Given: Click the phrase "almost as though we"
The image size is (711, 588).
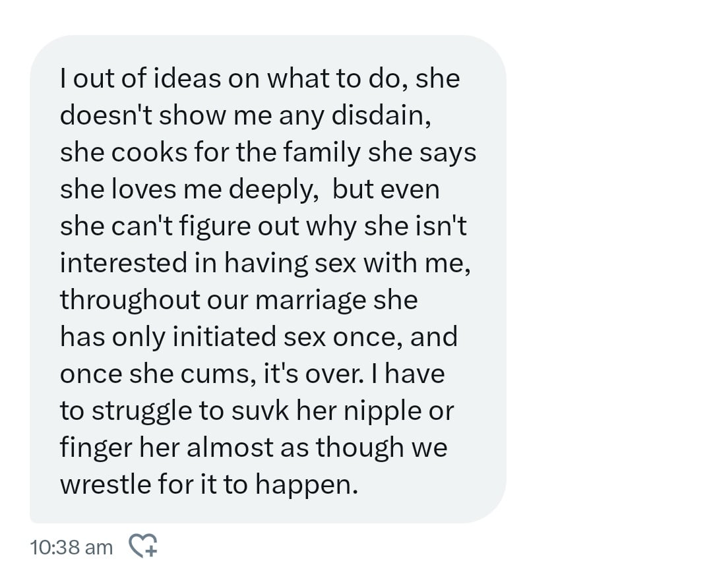Looking at the screenshot, I should [x=317, y=448].
